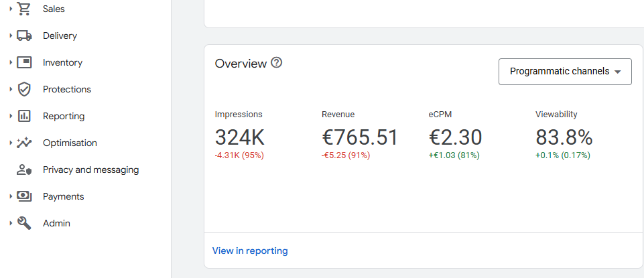Click the Admin wrench icon
644x278 pixels.
coord(24,223)
